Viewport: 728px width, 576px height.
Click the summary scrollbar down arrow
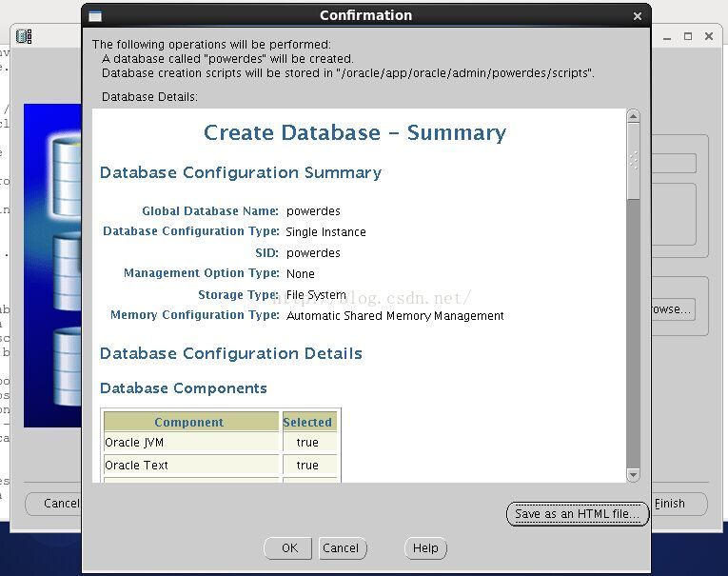pyautogui.click(x=633, y=474)
